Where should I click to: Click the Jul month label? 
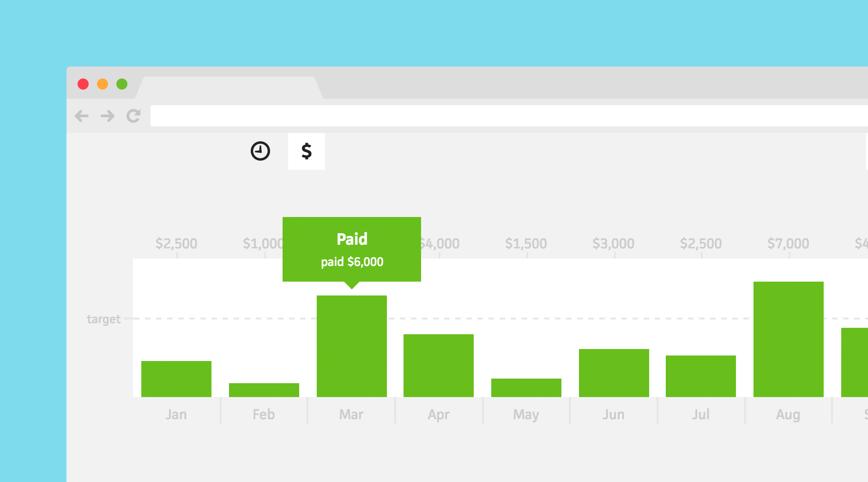pos(700,414)
